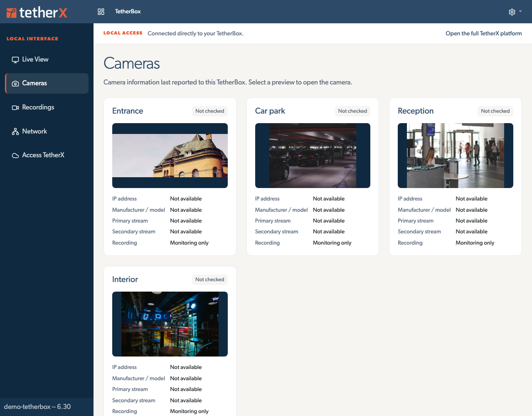Click the Access TetherX cloud icon
The width and height of the screenshot is (532, 416).
(15, 156)
